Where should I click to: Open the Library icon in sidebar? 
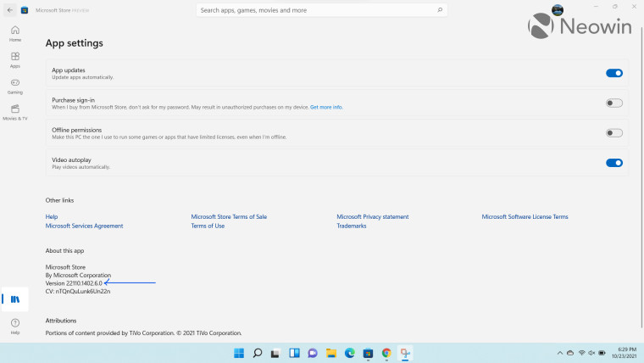[x=15, y=299]
